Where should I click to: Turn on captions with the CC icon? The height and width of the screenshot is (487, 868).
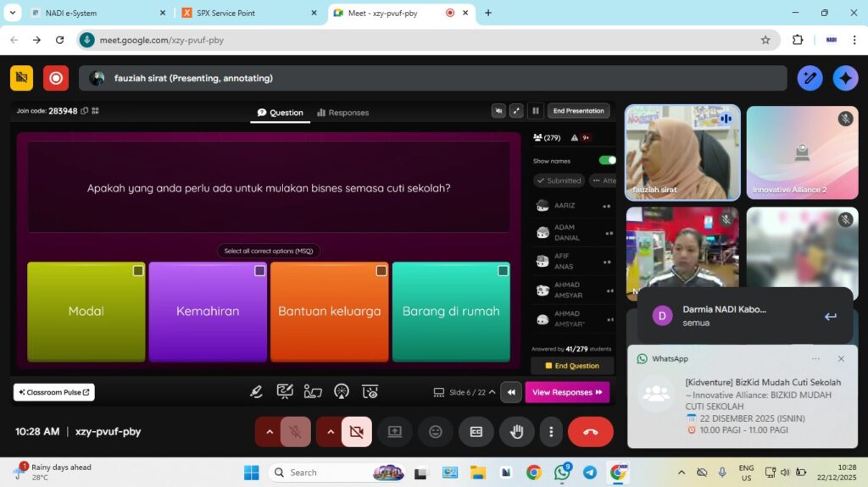[476, 431]
